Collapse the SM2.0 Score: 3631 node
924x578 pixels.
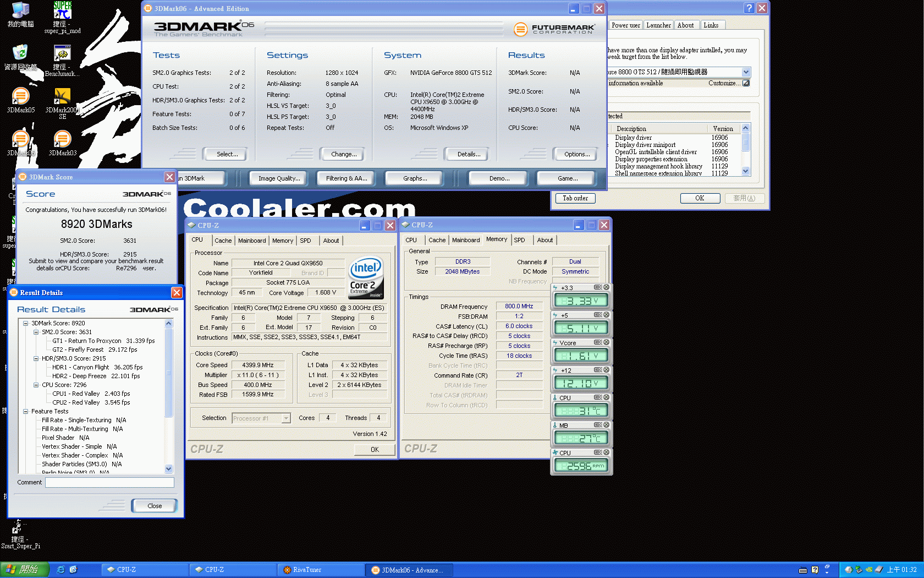(36, 332)
